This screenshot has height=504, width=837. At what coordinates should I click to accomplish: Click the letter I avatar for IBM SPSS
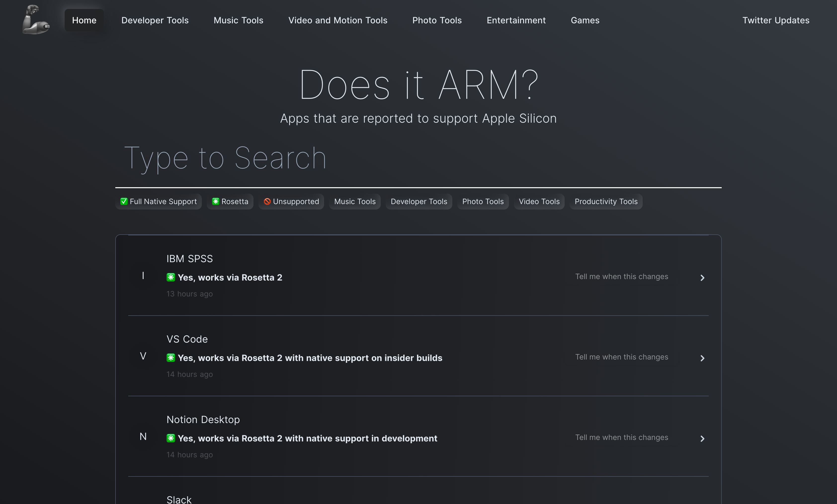(143, 276)
